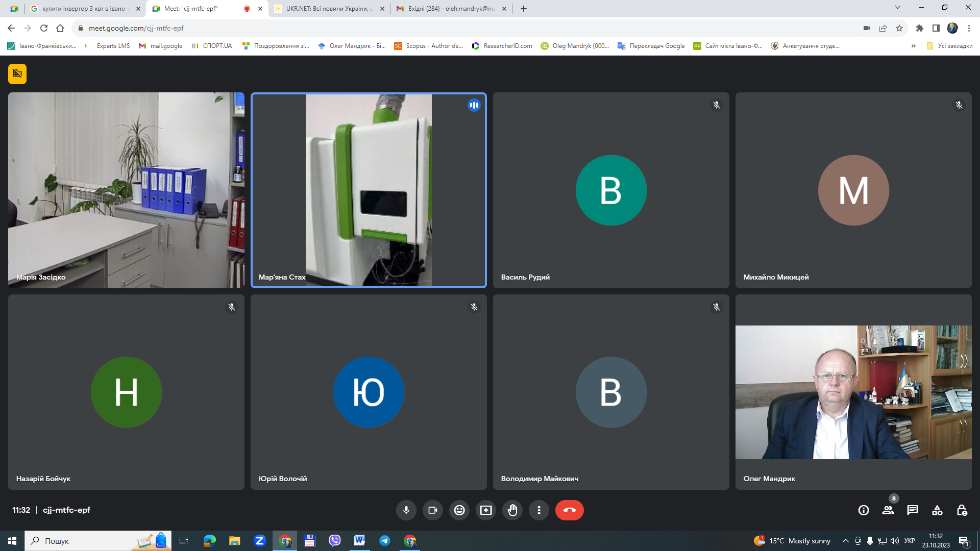The width and height of the screenshot is (980, 551).
Task: Open host controls lock icon
Action: (962, 510)
